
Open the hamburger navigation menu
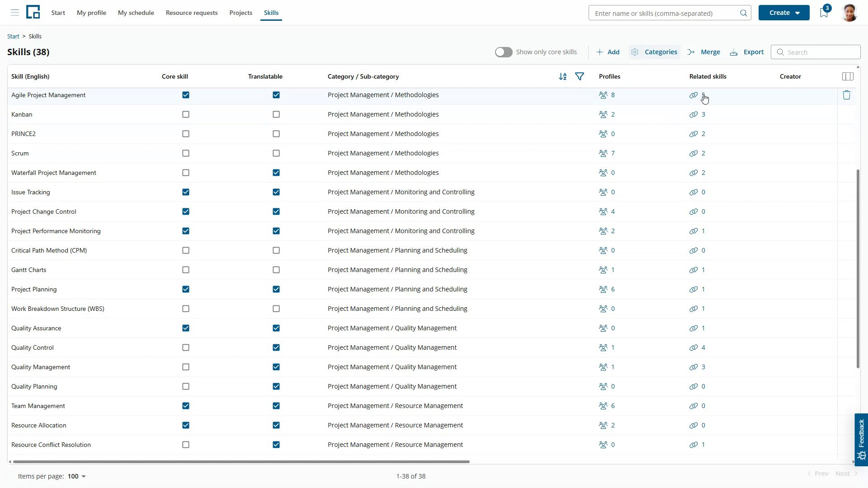pyautogui.click(x=15, y=13)
